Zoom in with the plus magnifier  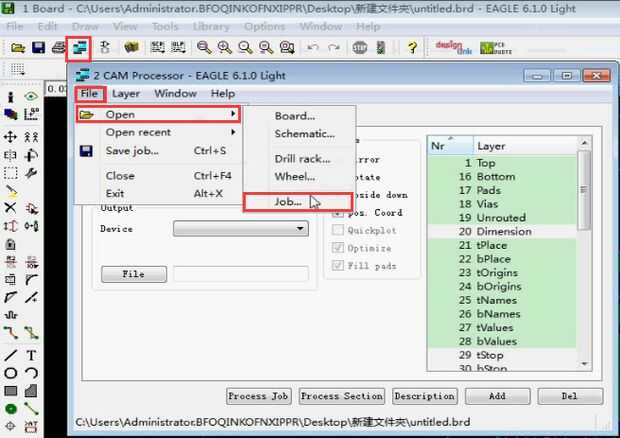(225, 47)
